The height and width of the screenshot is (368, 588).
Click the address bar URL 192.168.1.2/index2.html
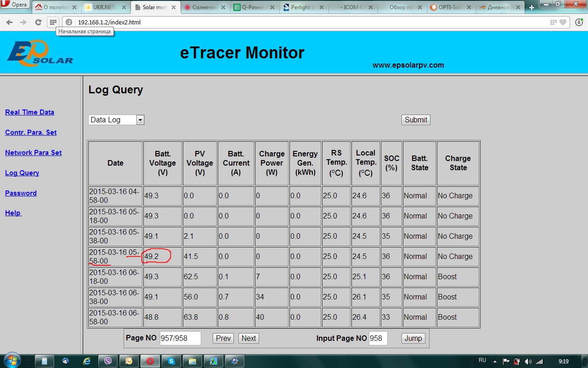109,22
